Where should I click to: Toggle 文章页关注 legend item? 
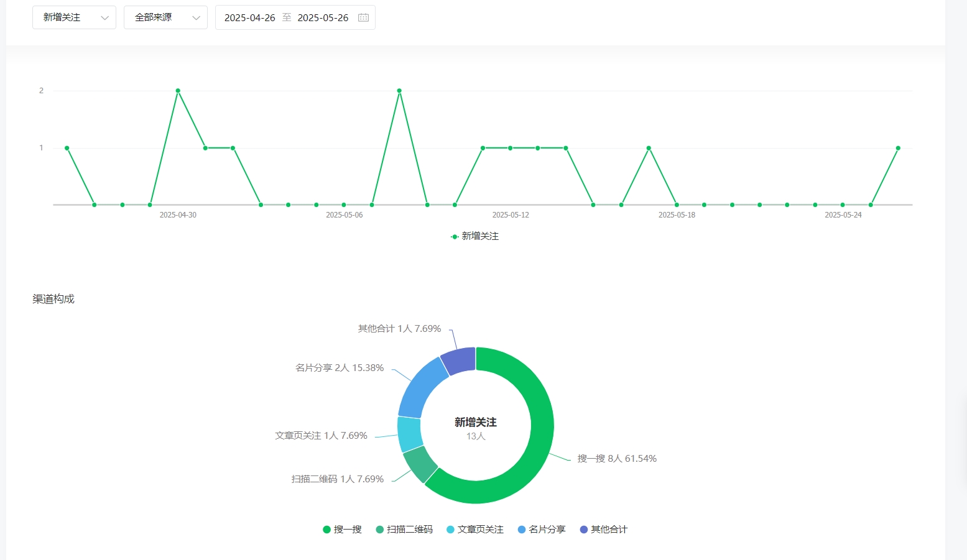click(475, 530)
